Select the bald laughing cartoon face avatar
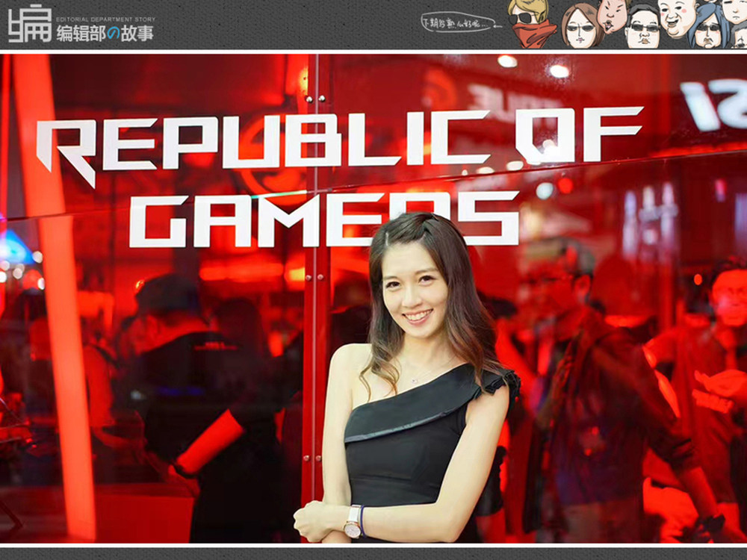747x560 pixels. click(x=678, y=18)
